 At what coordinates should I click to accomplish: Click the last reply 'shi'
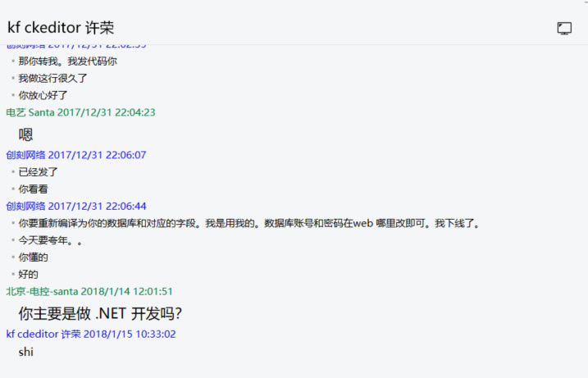pyautogui.click(x=26, y=352)
